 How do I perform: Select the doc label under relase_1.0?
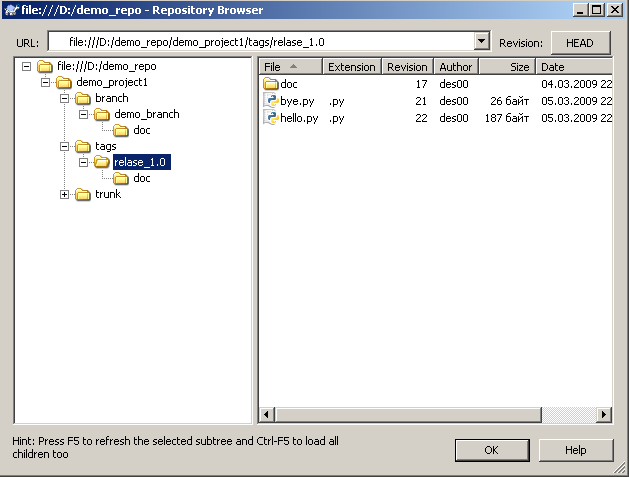pyautogui.click(x=142, y=178)
